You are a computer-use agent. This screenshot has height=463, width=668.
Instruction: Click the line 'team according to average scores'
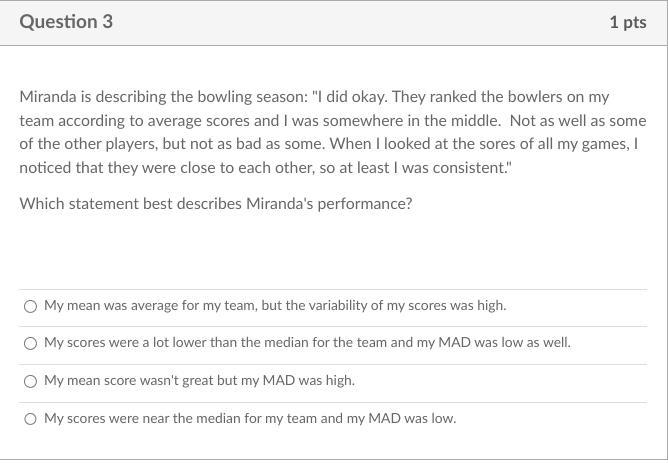pyautogui.click(x=333, y=121)
